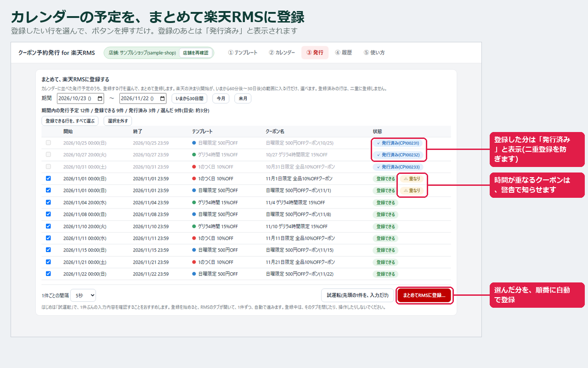Click 登録できる行を、すべて選ぶ button
Image resolution: width=588 pixels, height=368 pixels.
click(70, 121)
